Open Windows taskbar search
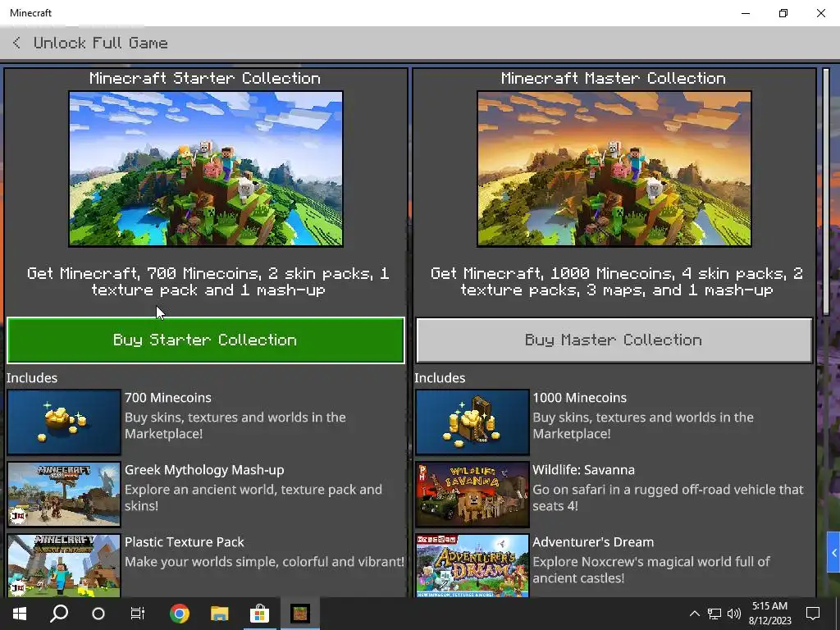Screen dimensions: 840x630 click(59, 614)
